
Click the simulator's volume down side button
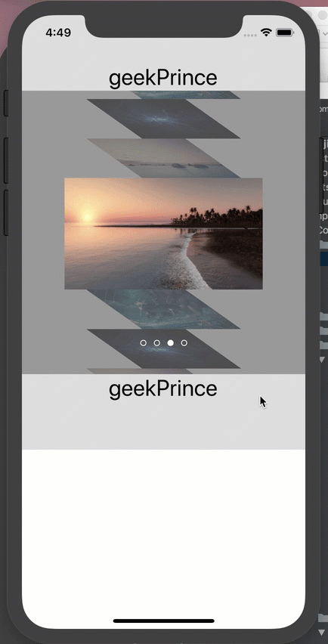pos(6,212)
